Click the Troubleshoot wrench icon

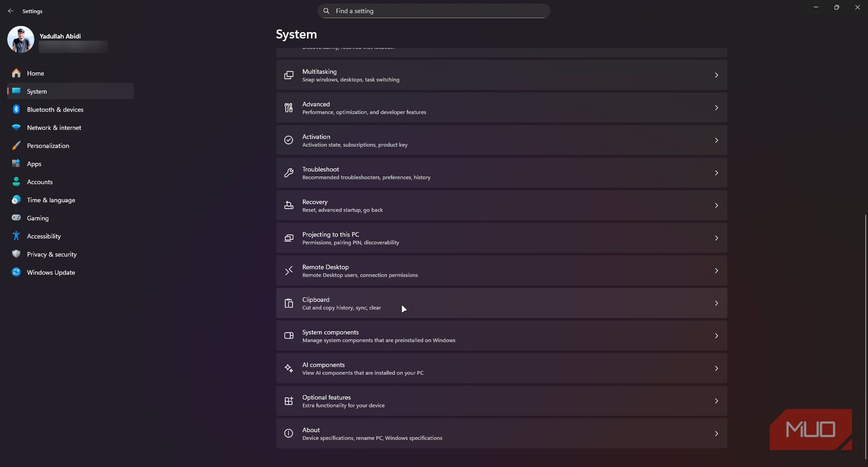click(288, 173)
